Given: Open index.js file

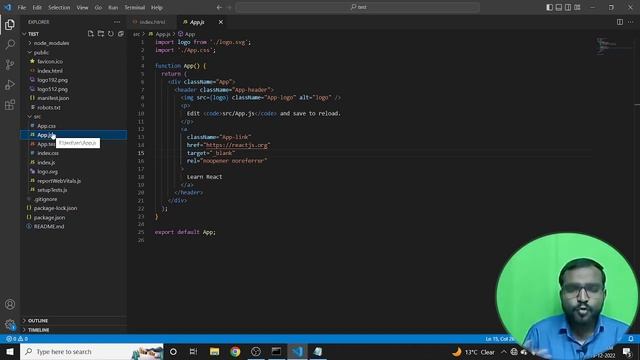Looking at the screenshot, I should [74, 162].
